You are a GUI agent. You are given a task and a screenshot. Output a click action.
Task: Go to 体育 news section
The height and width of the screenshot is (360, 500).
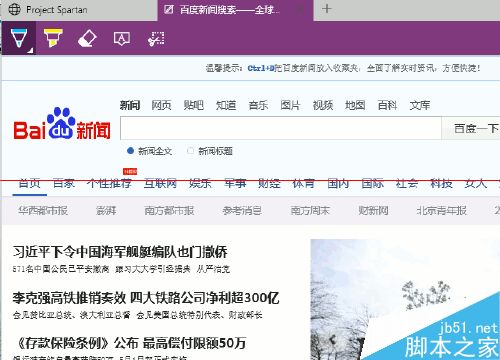pos(303,183)
